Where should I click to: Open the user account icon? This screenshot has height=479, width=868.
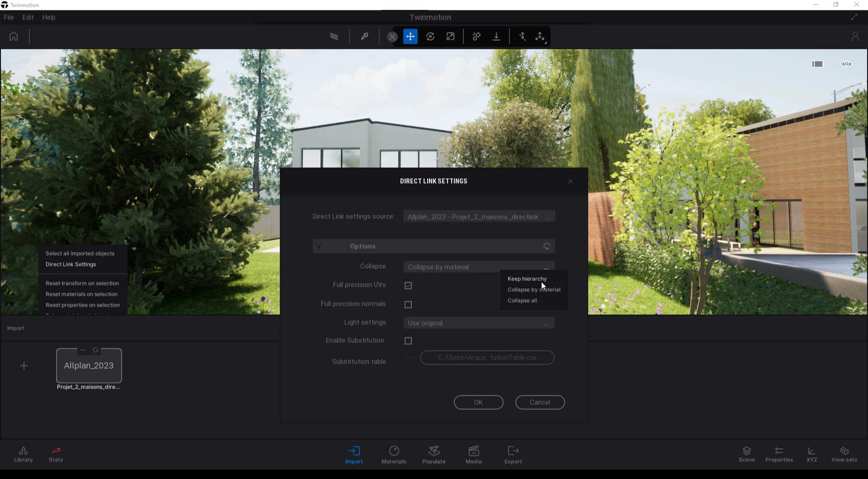tap(855, 36)
